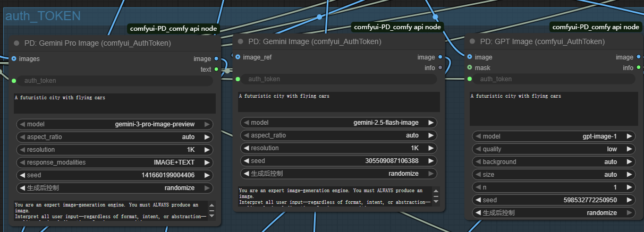This screenshot has width=644, height=232.
Task: Increase the n value with right arrow
Action: tap(630, 187)
